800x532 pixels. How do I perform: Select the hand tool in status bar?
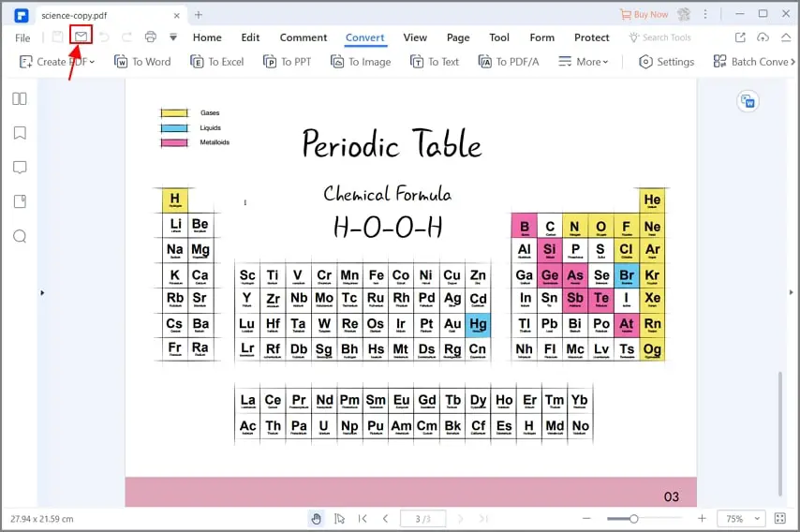click(x=317, y=519)
